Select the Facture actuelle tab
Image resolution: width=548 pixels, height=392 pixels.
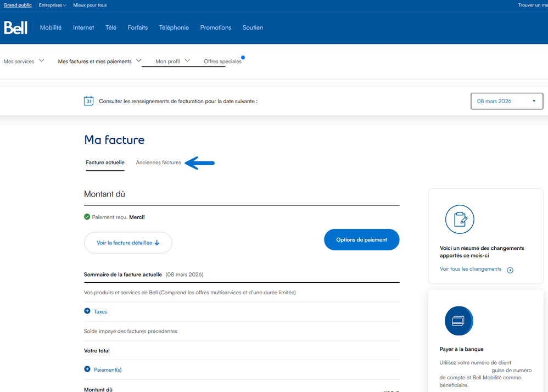coord(105,163)
